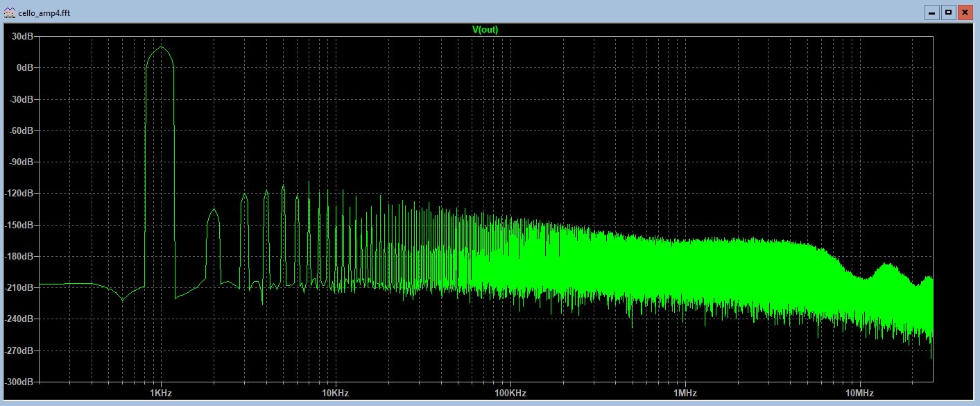
Task: Click the 30dB vertical axis label
Action: [24, 36]
